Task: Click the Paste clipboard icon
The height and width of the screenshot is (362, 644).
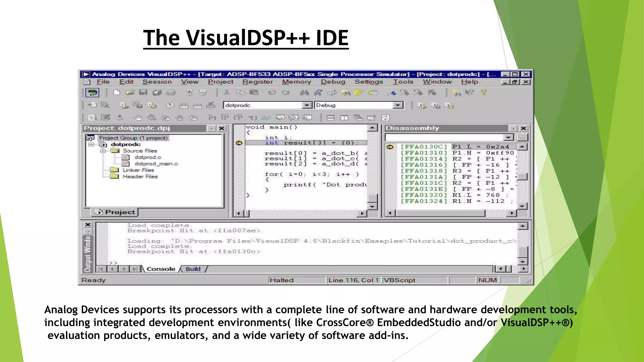Action: tap(254, 92)
